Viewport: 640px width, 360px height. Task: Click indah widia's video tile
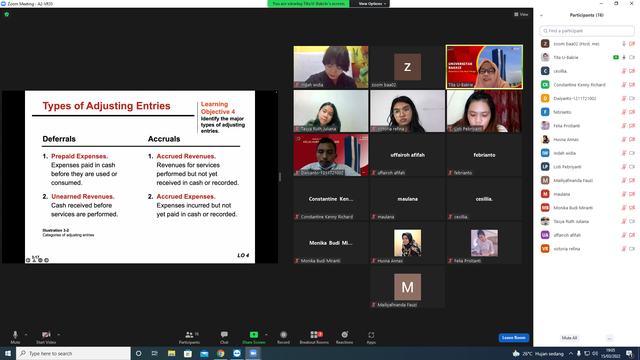pyautogui.click(x=331, y=67)
